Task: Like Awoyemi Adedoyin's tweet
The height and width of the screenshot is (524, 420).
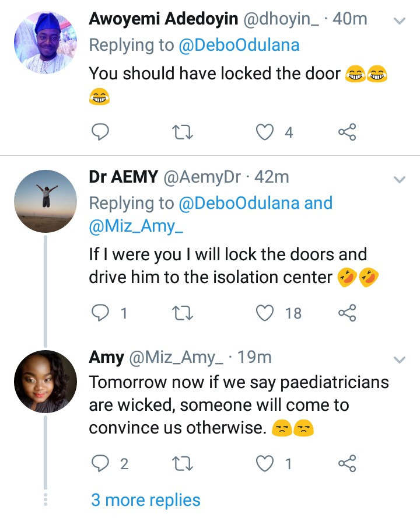Action: (266, 133)
